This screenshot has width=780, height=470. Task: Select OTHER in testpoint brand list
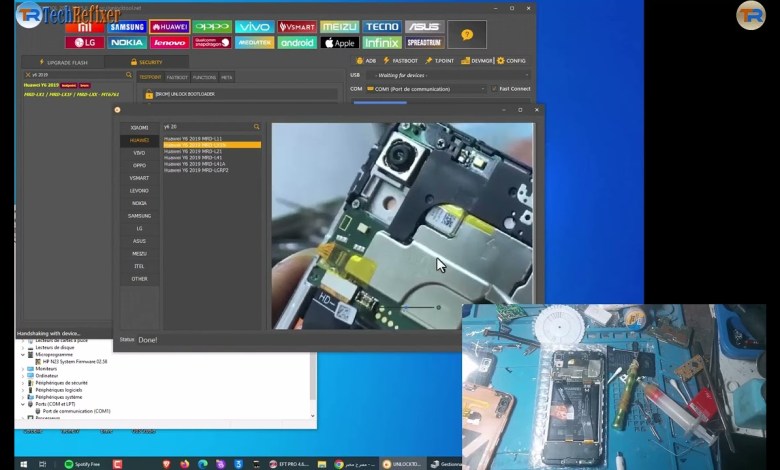(139, 279)
